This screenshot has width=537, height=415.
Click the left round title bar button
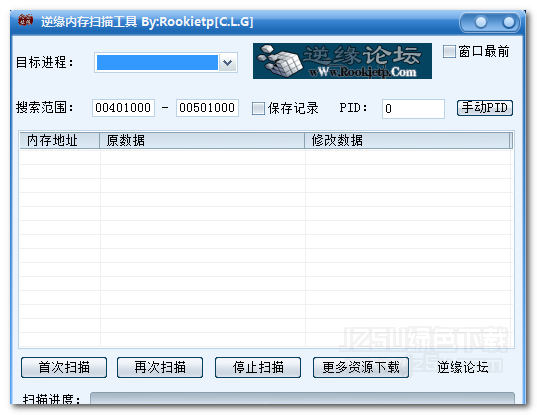(481, 22)
